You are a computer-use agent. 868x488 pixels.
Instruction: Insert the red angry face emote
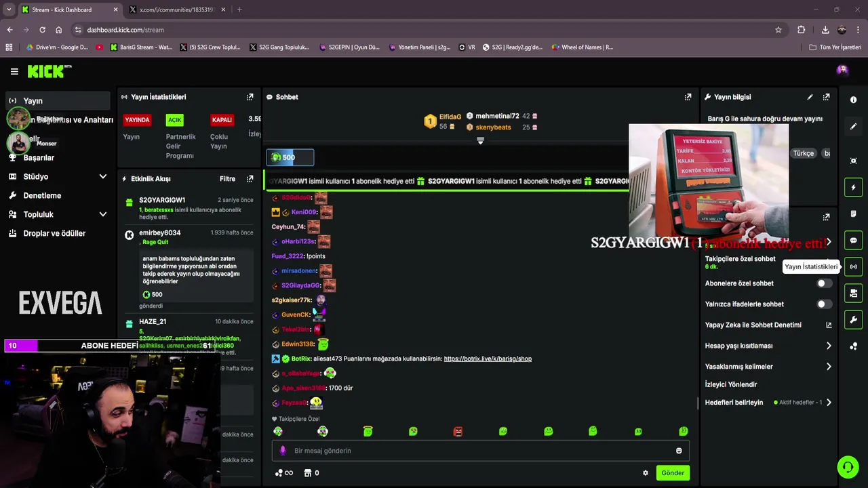pos(458,431)
